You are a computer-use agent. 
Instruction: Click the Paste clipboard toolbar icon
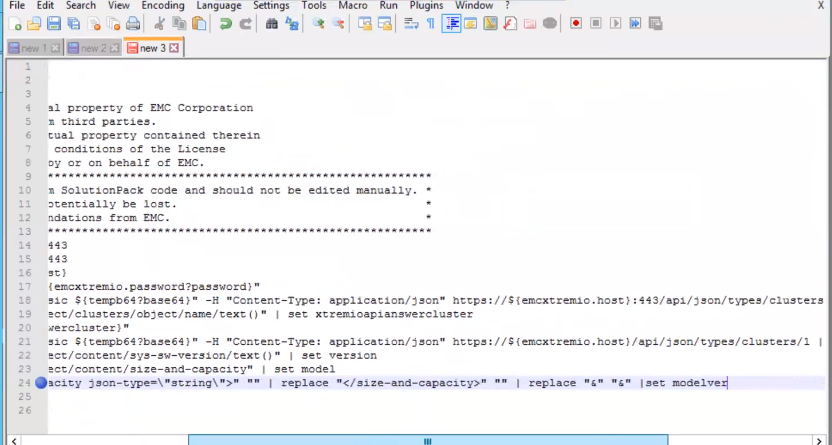[x=199, y=24]
